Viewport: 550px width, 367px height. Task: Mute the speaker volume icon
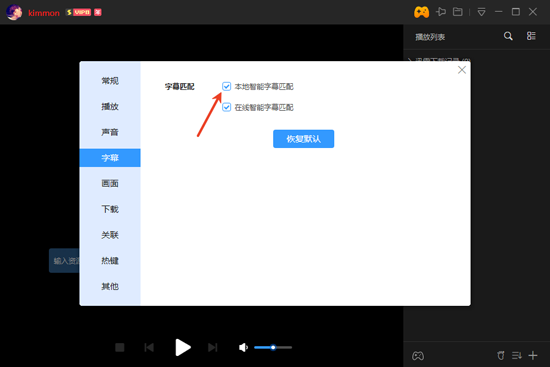click(243, 347)
